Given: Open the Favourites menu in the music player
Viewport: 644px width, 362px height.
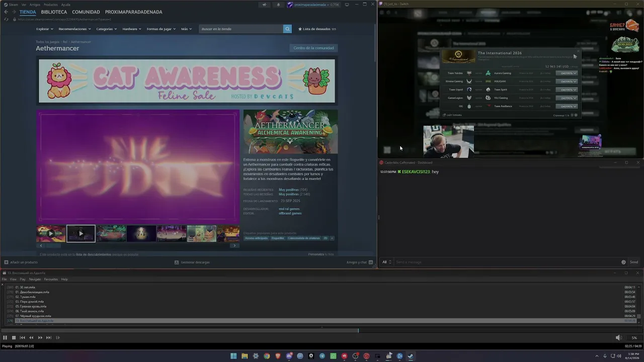Looking at the screenshot, I should [51, 279].
